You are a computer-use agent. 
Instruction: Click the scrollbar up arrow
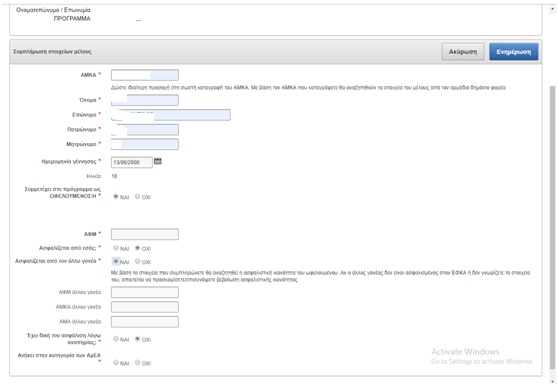tap(552, 9)
